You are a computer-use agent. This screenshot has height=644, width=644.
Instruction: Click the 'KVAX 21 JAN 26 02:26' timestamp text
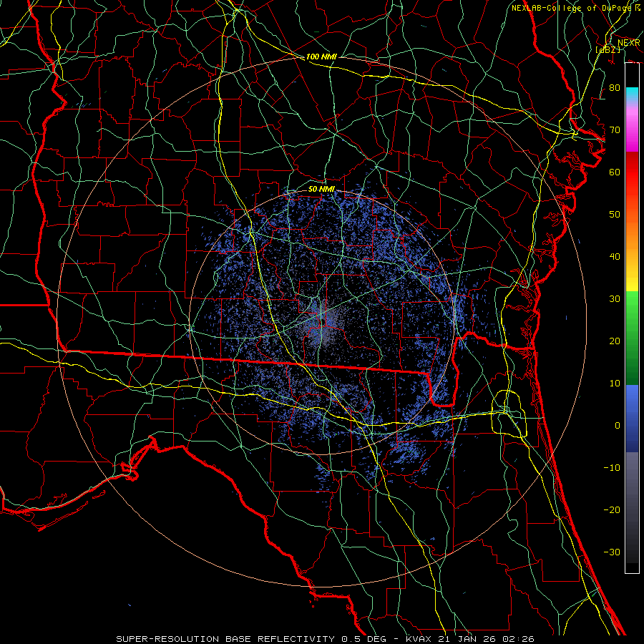click(x=469, y=639)
